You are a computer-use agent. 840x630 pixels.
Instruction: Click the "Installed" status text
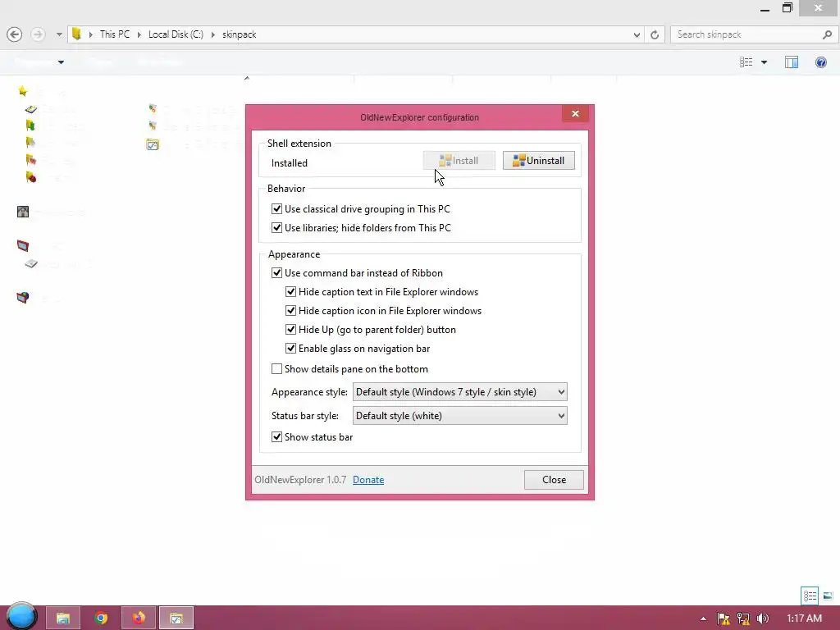290,163
